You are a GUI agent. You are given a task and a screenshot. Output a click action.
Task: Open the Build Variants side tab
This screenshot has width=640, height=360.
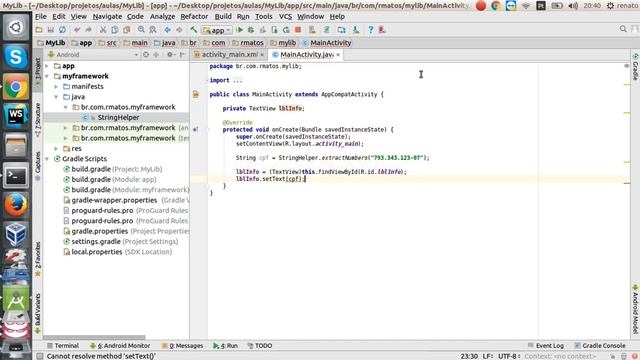tap(38, 313)
